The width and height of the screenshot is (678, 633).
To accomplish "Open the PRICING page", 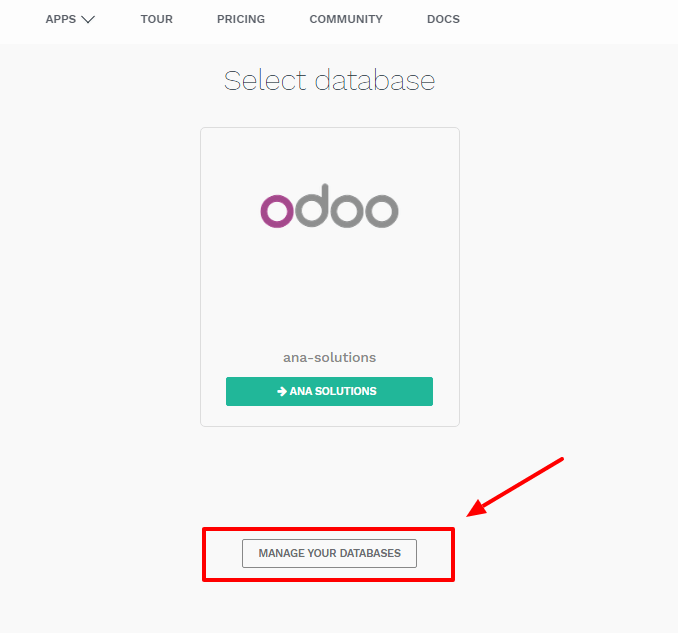I will click(x=241, y=19).
